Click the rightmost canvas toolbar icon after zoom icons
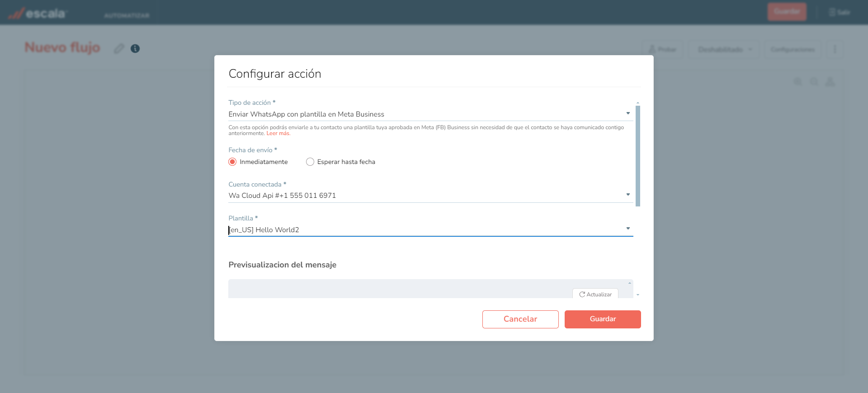The width and height of the screenshot is (868, 393). coord(830,82)
